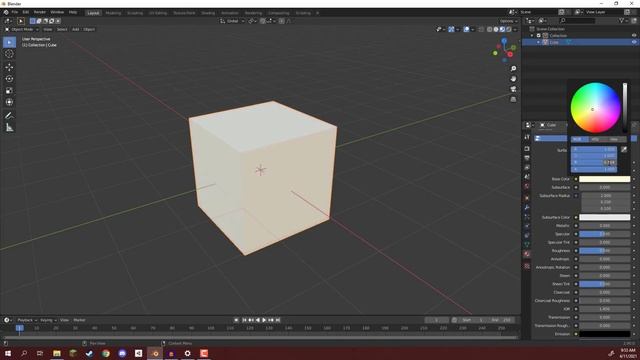
Task: Open the Material properties tab icon
Action: point(527,254)
